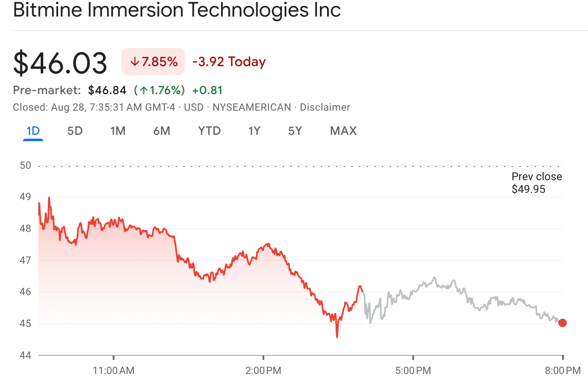Click the 11:00 AM axis marker
This screenshot has width=588, height=385.
pos(114,370)
